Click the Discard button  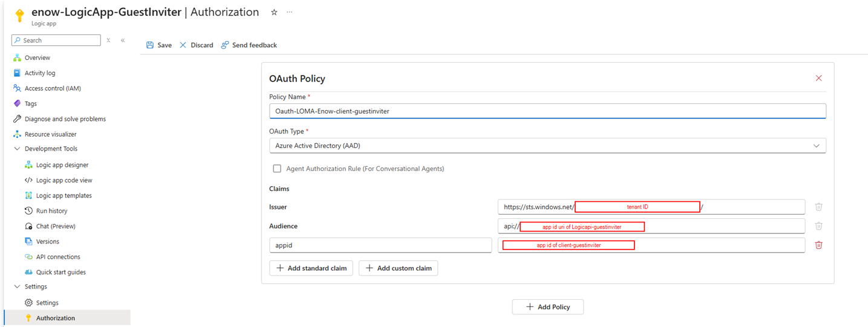pyautogui.click(x=197, y=45)
